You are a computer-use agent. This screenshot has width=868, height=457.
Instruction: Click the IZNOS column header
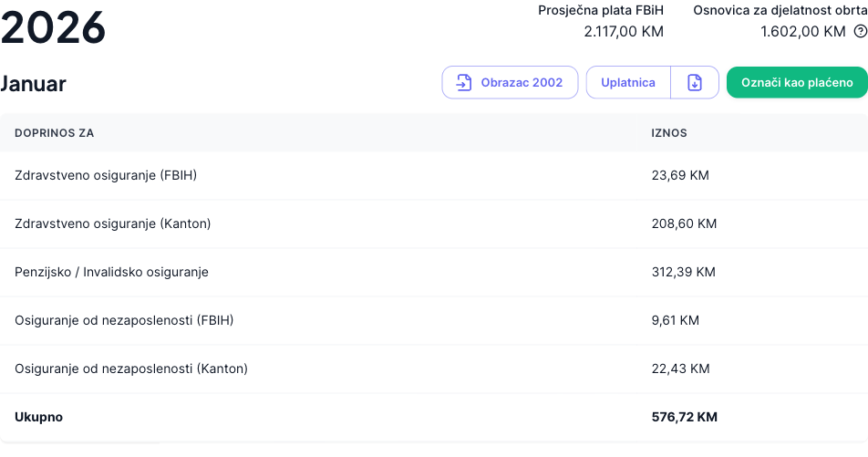click(669, 133)
